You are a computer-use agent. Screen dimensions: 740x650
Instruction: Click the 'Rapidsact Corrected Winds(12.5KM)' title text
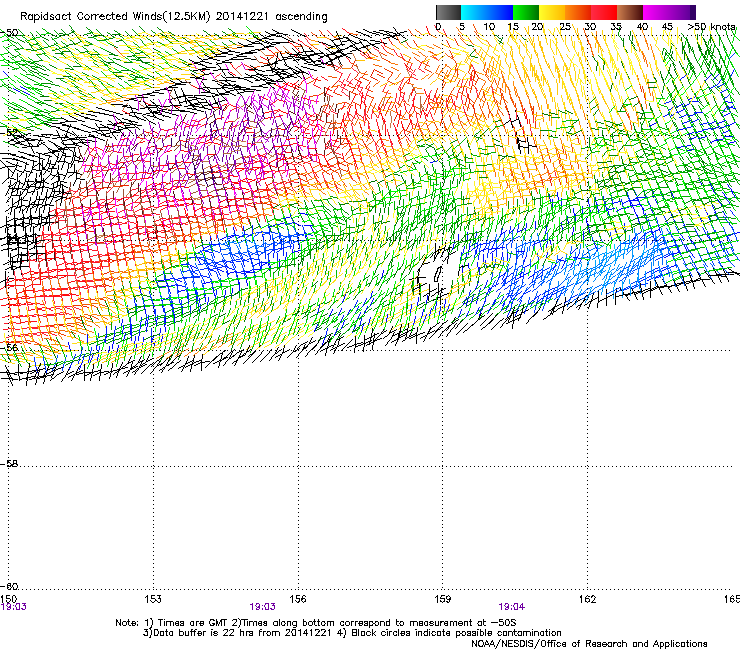[x=115, y=17]
